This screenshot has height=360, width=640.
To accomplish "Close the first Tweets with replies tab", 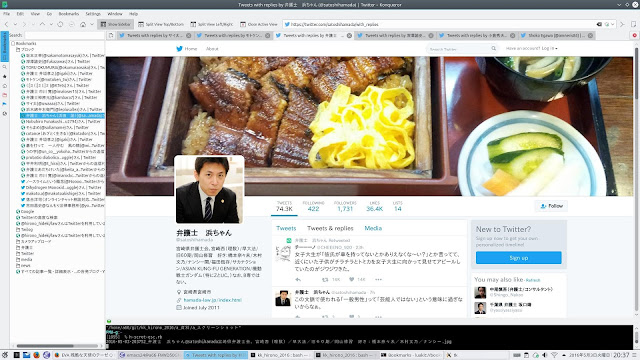I will (189, 36).
